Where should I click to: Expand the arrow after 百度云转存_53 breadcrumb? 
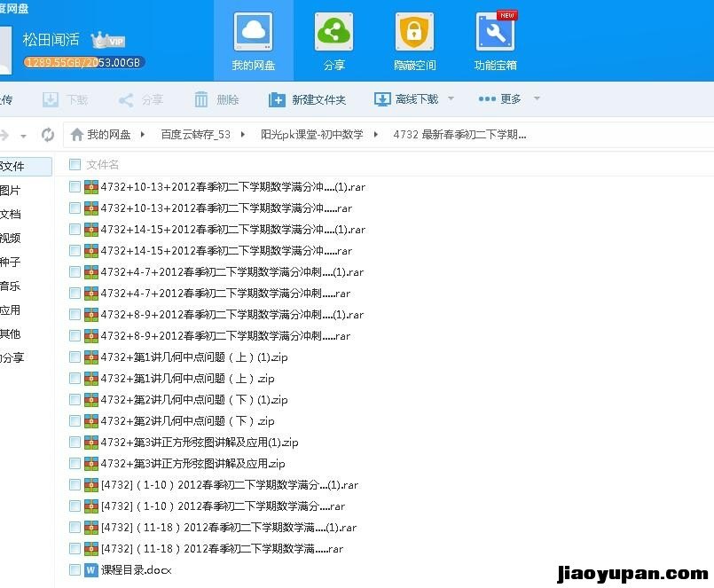(x=243, y=134)
